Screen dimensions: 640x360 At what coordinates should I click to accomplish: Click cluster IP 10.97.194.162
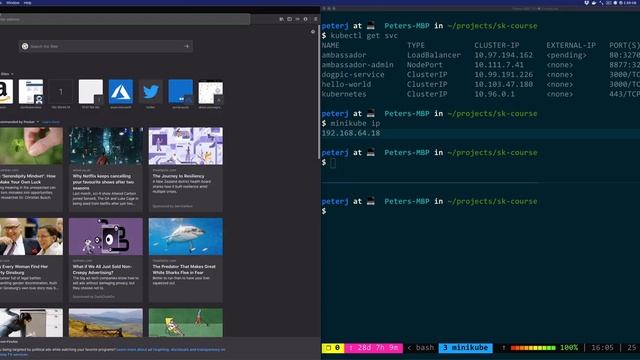[x=504, y=55]
